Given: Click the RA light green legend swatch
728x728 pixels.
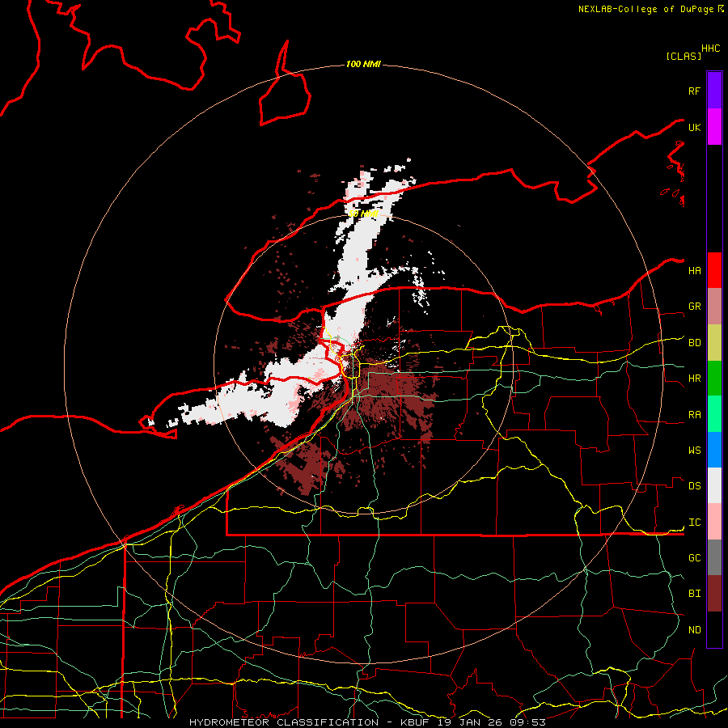Looking at the screenshot, I should coord(714,414).
